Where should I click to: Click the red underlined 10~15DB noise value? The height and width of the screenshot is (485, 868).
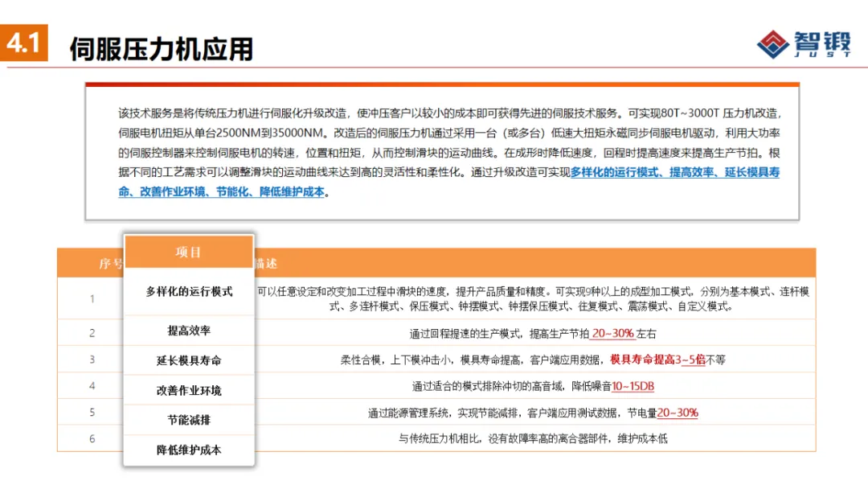coord(633,386)
